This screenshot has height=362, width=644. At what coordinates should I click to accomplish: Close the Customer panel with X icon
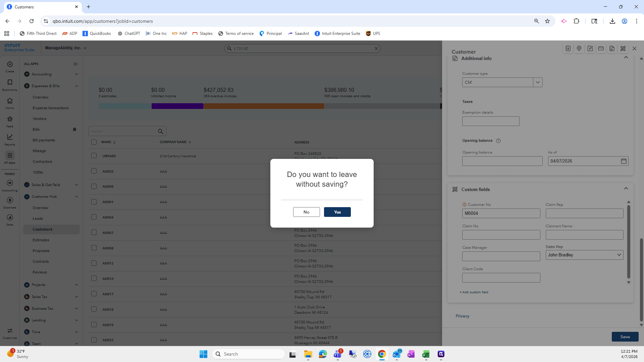coord(634,49)
